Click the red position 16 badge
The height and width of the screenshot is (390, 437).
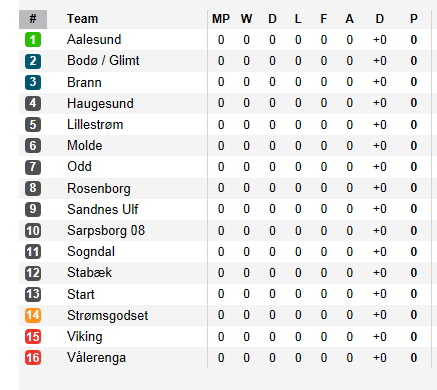click(33, 358)
